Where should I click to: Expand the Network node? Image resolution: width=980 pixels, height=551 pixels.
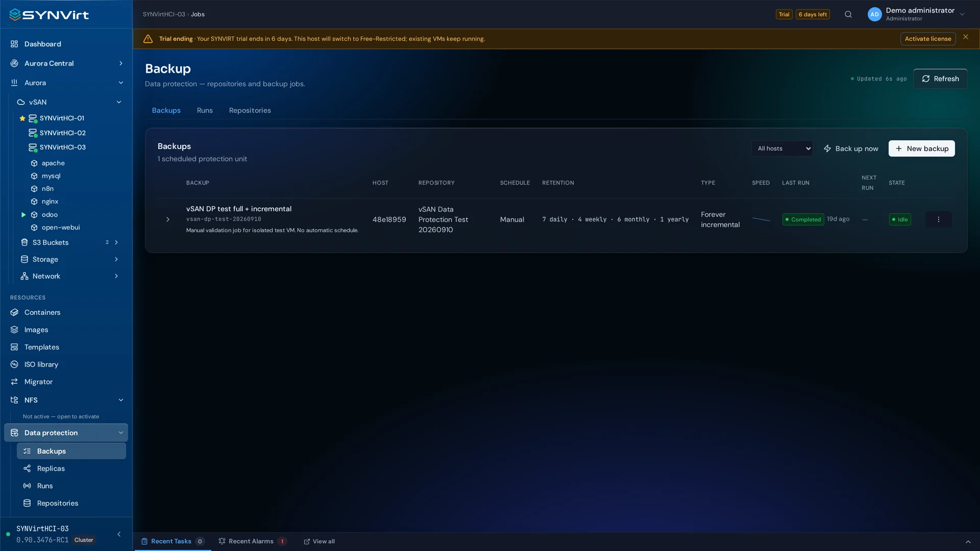(116, 276)
